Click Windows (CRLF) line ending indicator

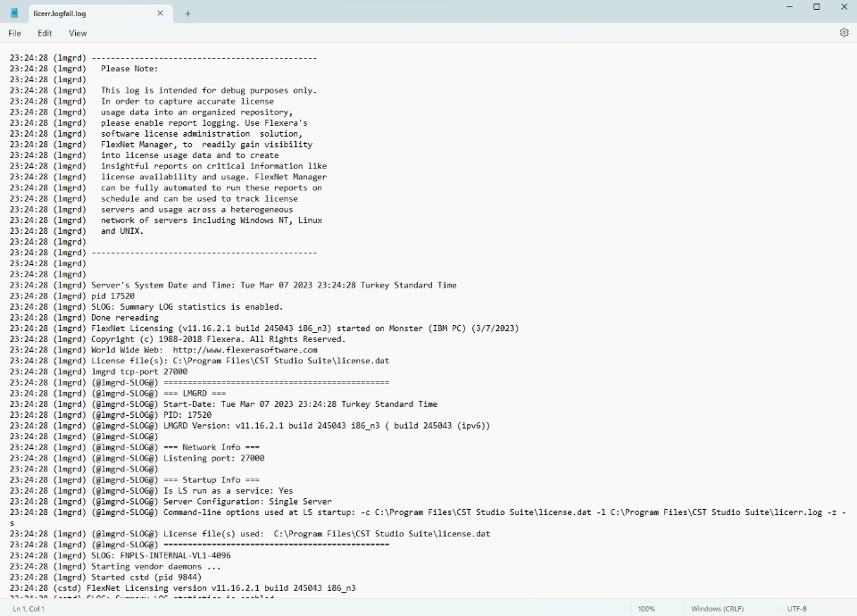[717, 608]
